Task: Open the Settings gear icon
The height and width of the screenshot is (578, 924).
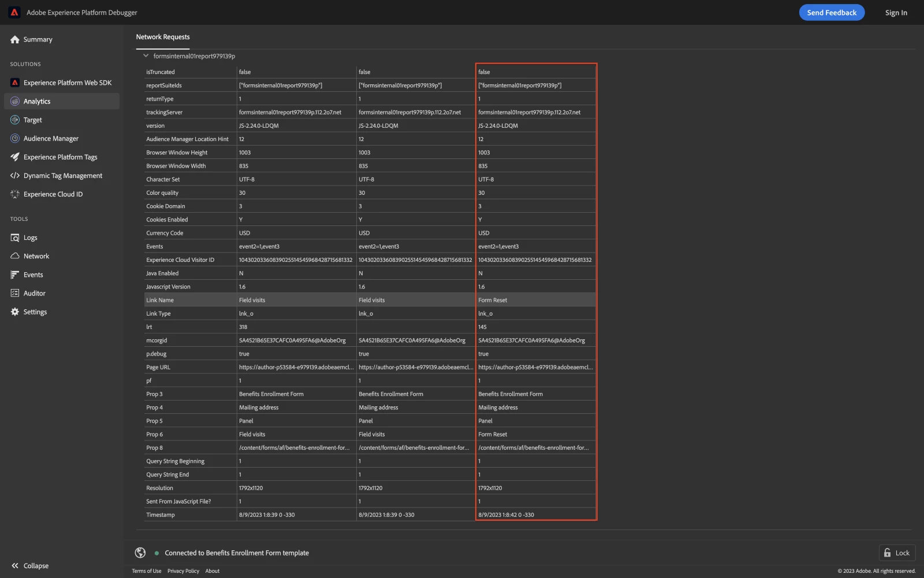Action: click(x=15, y=312)
